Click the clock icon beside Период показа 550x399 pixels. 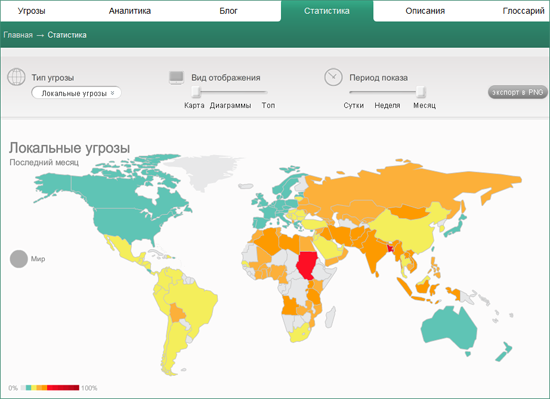(x=333, y=77)
